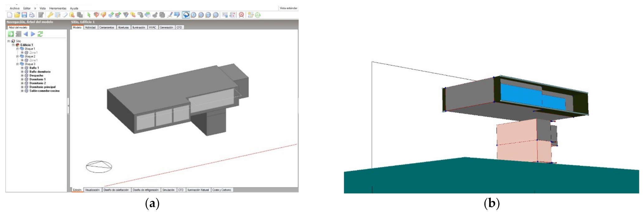This screenshot has height=214, width=644.
Task: Select the orbit view tool icon
Action: click(x=186, y=15)
